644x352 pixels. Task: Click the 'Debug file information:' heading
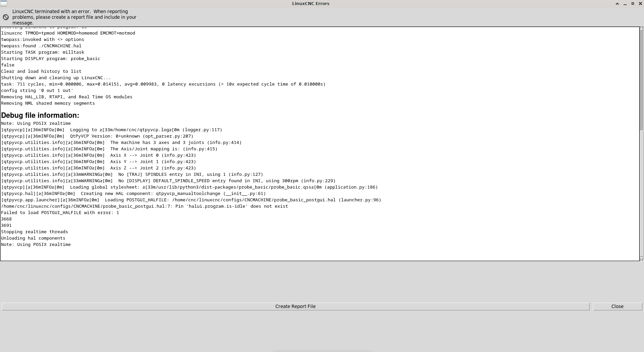coord(40,115)
